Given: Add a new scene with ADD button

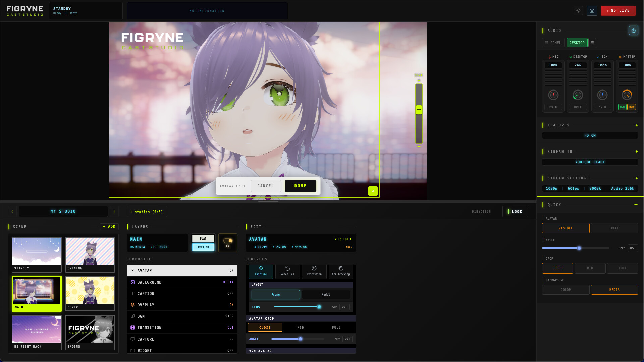Looking at the screenshot, I should (x=109, y=227).
